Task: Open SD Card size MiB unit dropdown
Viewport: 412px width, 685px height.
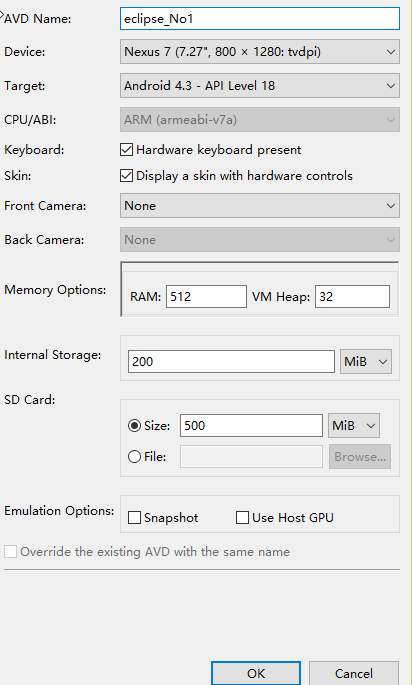Action: [x=354, y=426]
